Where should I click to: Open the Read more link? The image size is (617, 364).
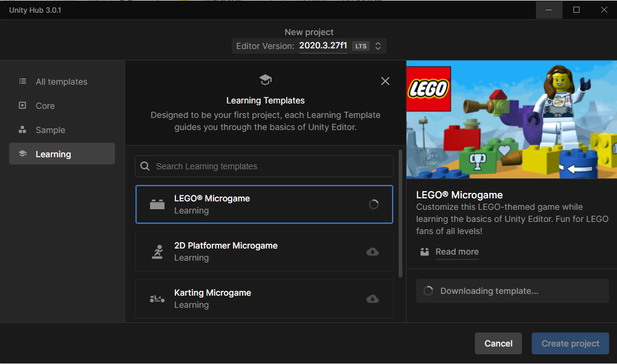[457, 252]
